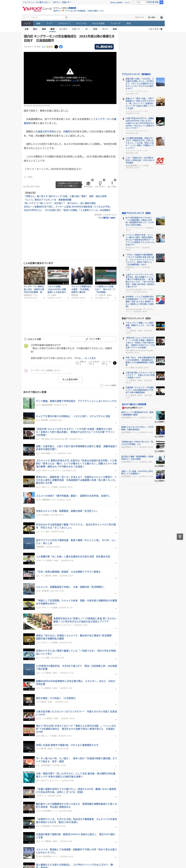The width and height of the screenshot is (186, 868).
Task: Open the エキスパート tab
Action: click(x=64, y=24)
